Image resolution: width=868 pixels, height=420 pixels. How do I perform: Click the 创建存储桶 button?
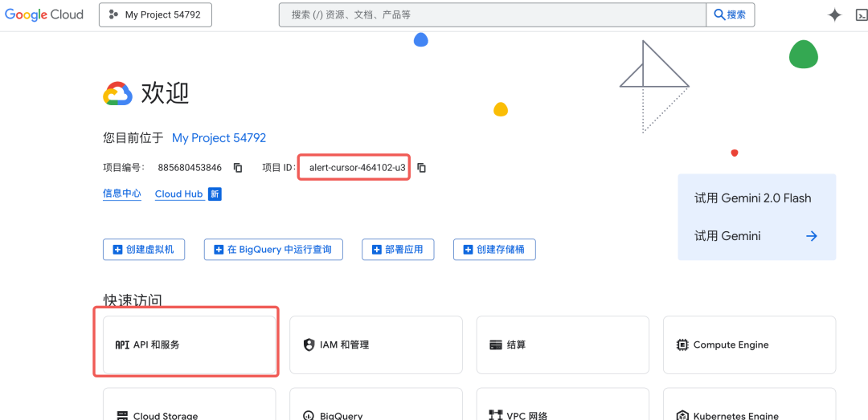(494, 250)
